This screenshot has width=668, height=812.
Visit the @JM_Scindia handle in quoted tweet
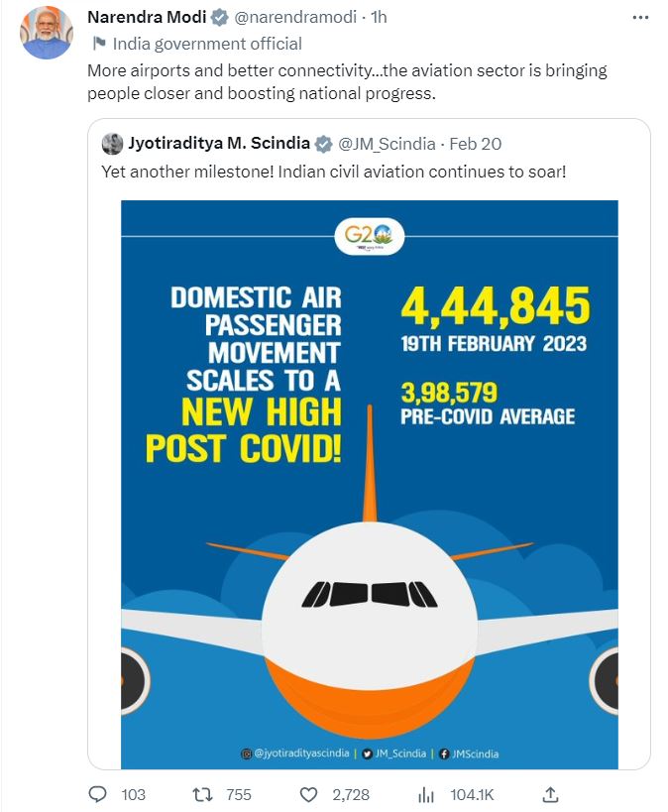388,144
